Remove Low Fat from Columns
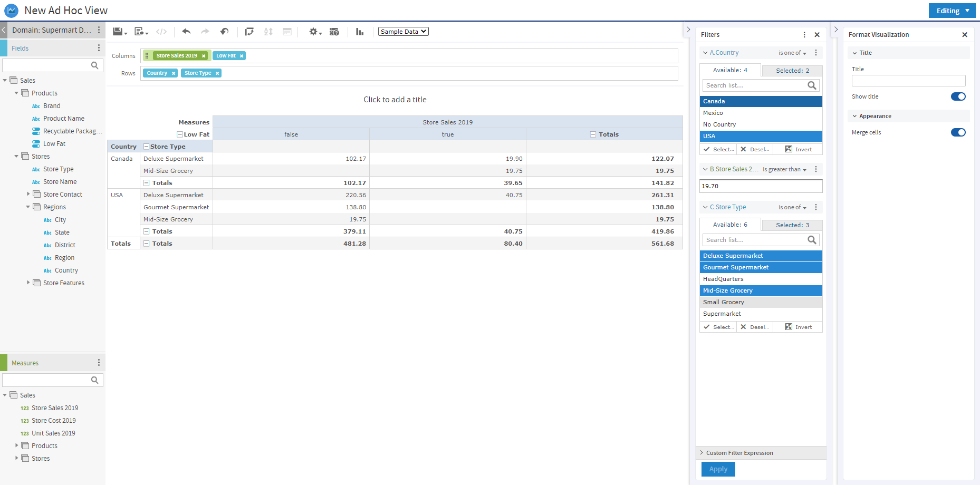 click(242, 56)
